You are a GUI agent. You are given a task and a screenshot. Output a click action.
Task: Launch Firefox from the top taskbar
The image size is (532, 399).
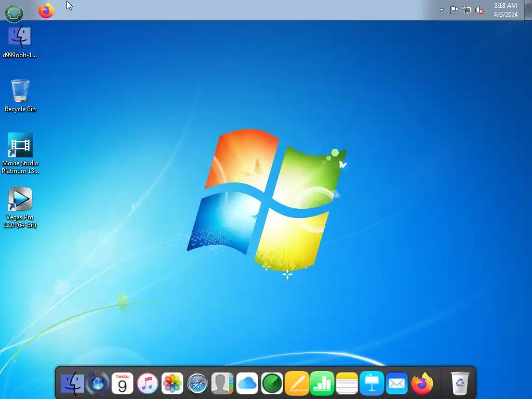pos(46,10)
